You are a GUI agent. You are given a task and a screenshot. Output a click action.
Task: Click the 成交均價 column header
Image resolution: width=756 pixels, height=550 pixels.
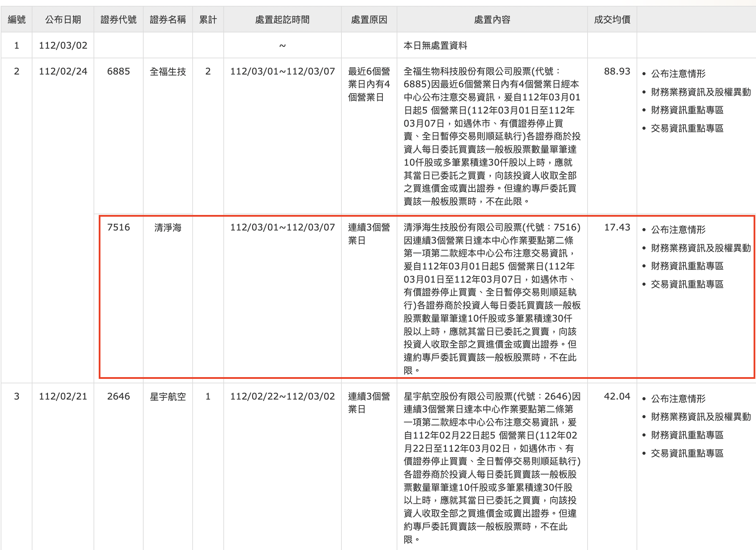tap(612, 20)
